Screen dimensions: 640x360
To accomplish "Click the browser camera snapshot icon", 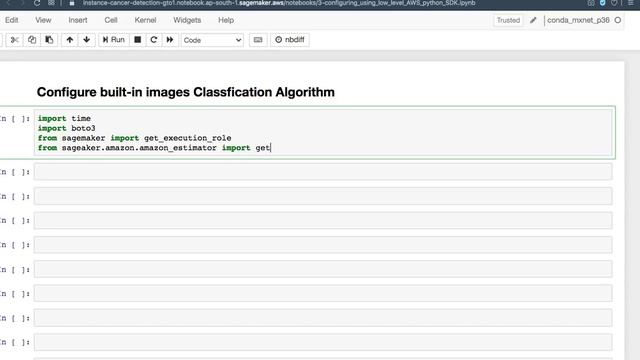I will pos(591,3).
